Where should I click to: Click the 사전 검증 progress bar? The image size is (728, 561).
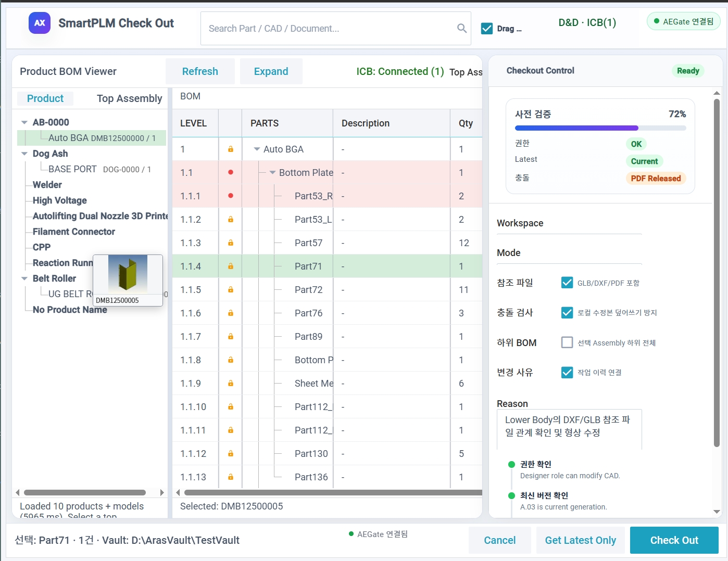[x=600, y=128]
